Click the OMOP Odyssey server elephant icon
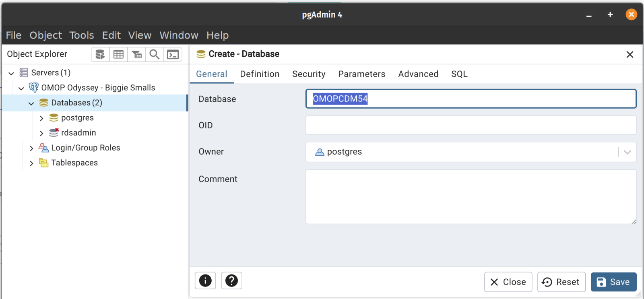Viewport: 644px width, 299px height. tap(34, 88)
